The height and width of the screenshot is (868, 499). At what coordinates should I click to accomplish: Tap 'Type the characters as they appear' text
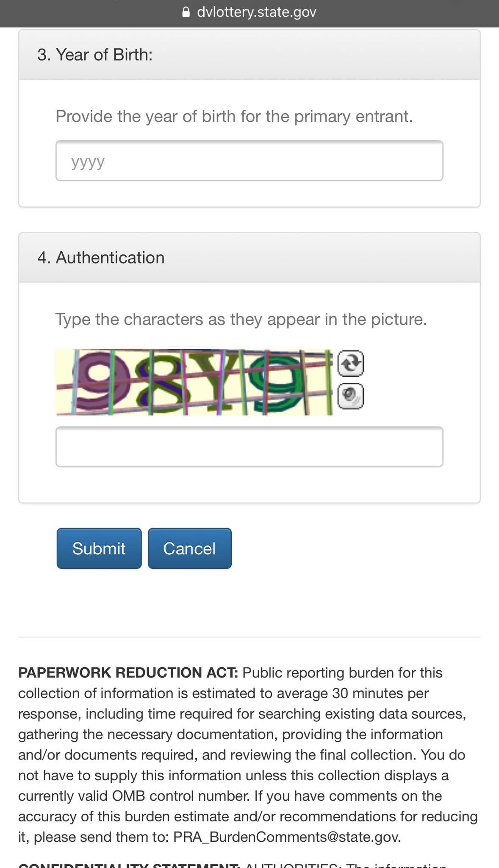click(x=241, y=319)
